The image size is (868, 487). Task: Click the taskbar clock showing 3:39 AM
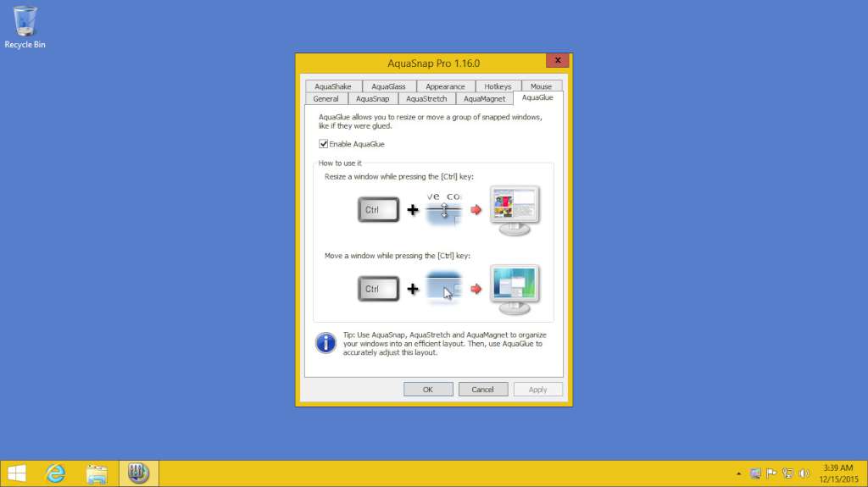tap(838, 473)
